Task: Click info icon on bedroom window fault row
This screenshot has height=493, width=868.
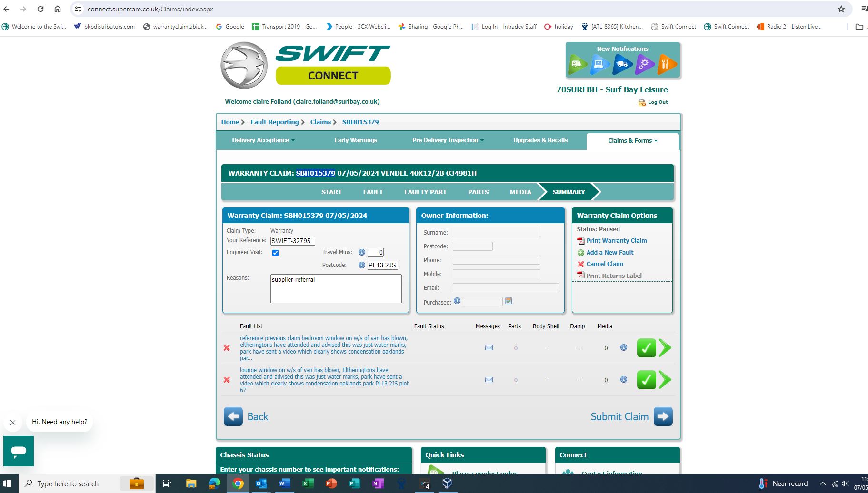Action: pos(624,347)
